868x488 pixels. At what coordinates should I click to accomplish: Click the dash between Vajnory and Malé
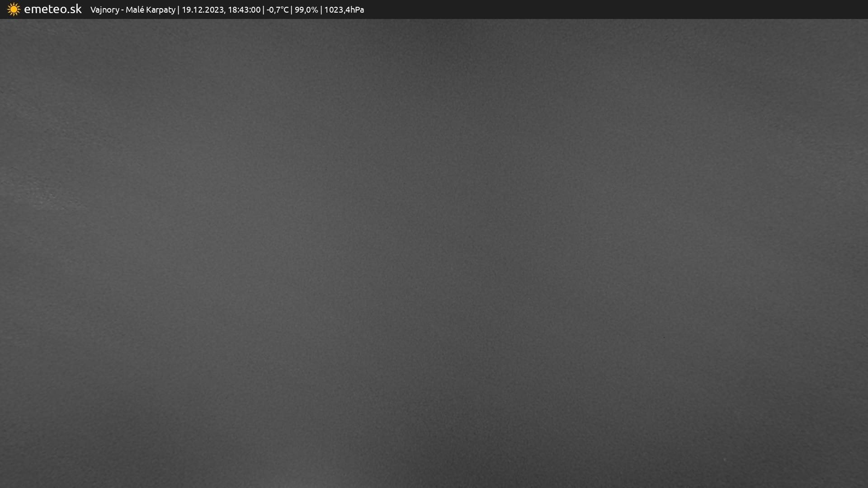pos(123,10)
